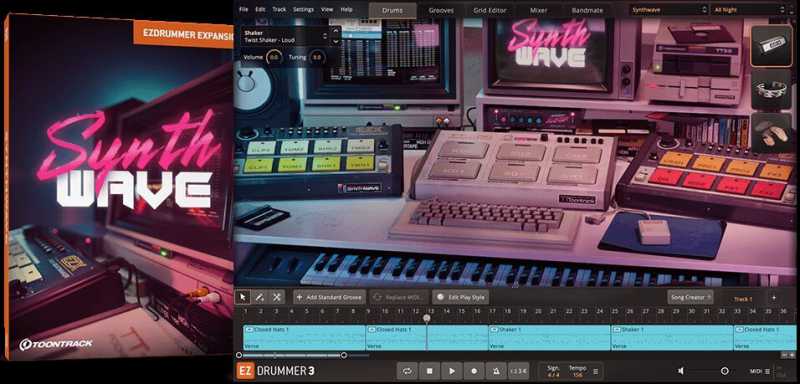Switch to the Grid Editor tab
This screenshot has height=384, width=800.
click(489, 10)
